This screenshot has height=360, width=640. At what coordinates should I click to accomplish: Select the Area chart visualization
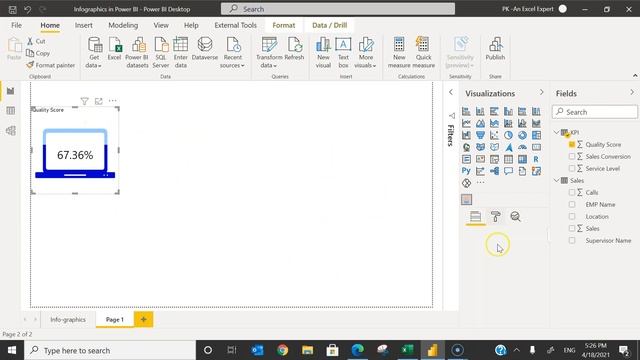pyautogui.click(x=480, y=123)
